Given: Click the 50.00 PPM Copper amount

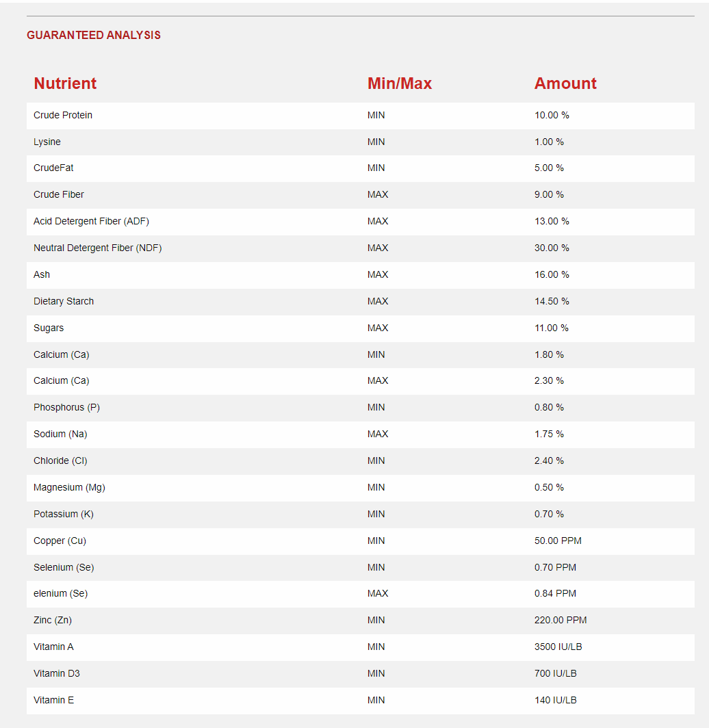Looking at the screenshot, I should pyautogui.click(x=558, y=541).
